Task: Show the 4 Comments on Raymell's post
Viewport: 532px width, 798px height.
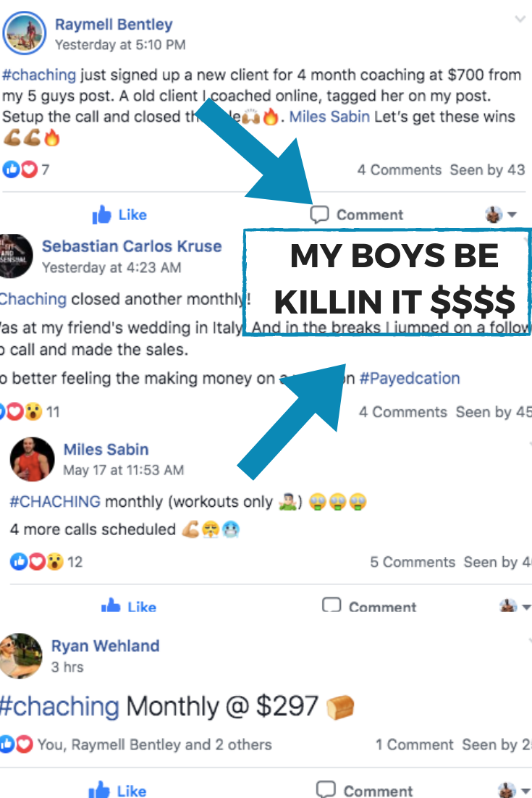Action: coord(400,170)
